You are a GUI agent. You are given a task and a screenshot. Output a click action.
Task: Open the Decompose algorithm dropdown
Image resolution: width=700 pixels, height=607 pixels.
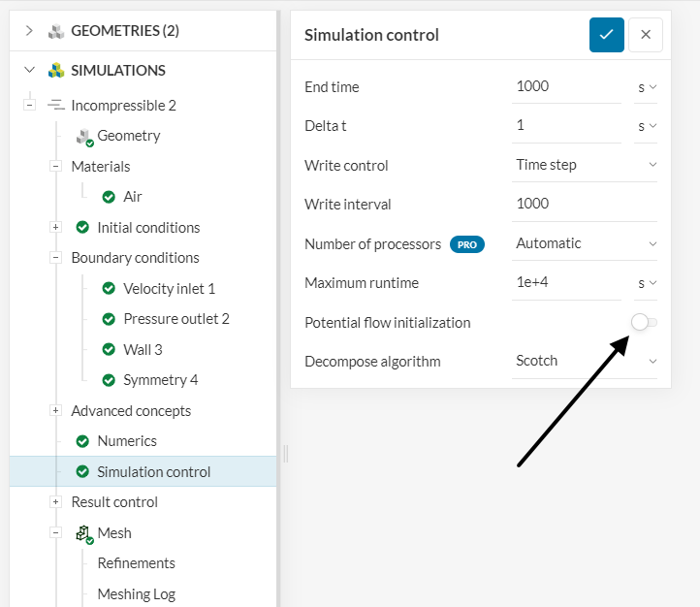tap(585, 361)
